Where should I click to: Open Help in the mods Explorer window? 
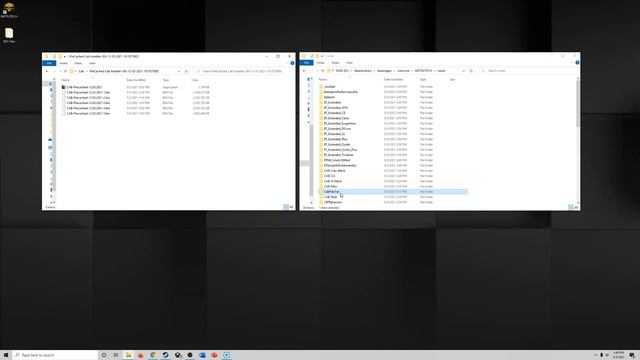click(577, 62)
